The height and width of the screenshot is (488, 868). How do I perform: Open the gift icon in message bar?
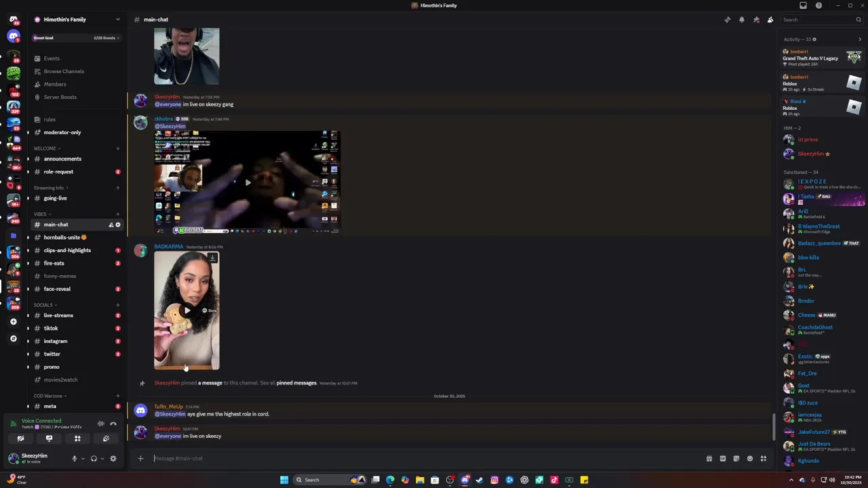coord(709,459)
